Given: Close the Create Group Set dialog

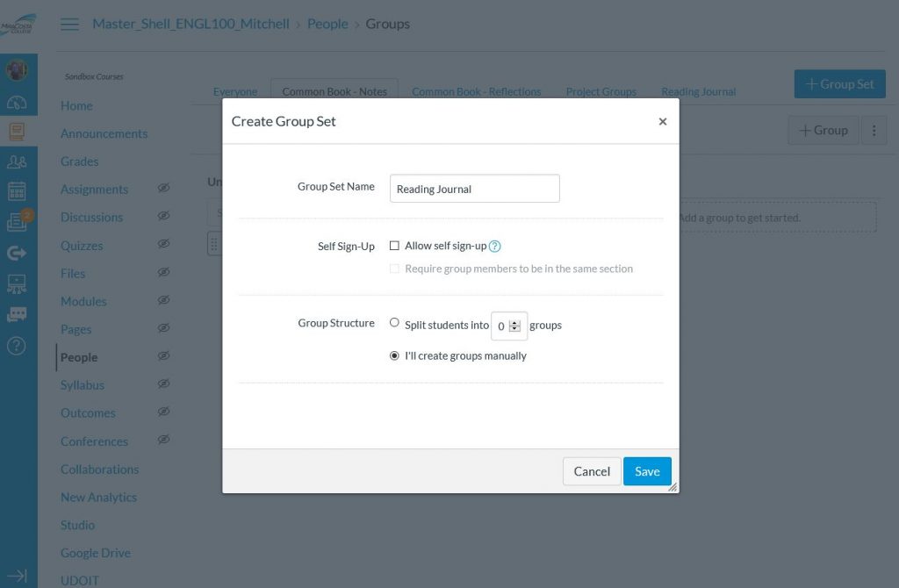Looking at the screenshot, I should tap(663, 121).
